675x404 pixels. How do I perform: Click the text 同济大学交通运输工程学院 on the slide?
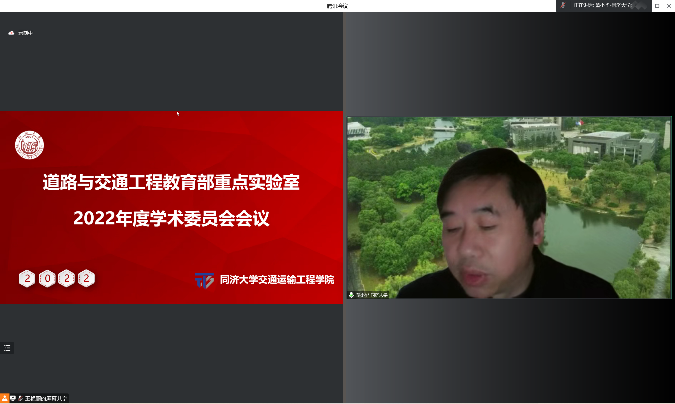(x=277, y=280)
